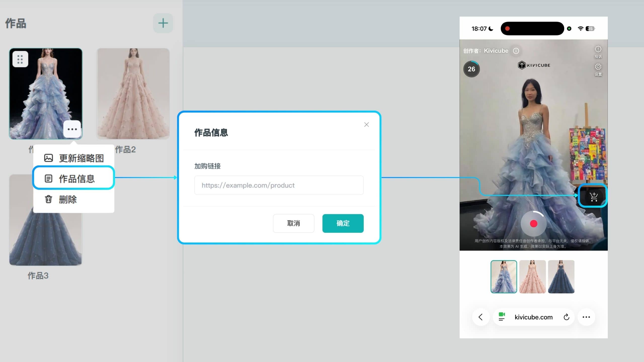This screenshot has width=644, height=362.
Task: Pick the blue ruffled dress in the phone carousel
Action: pos(504,277)
